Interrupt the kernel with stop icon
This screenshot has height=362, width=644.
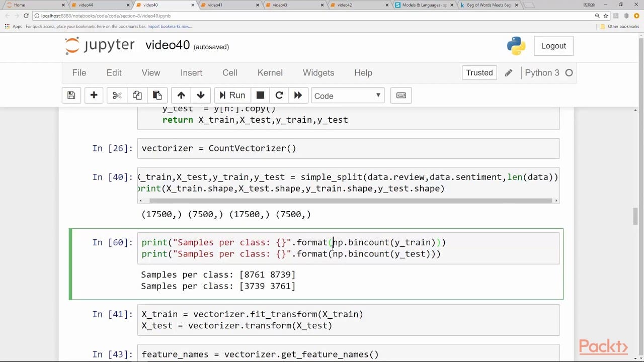tap(260, 96)
